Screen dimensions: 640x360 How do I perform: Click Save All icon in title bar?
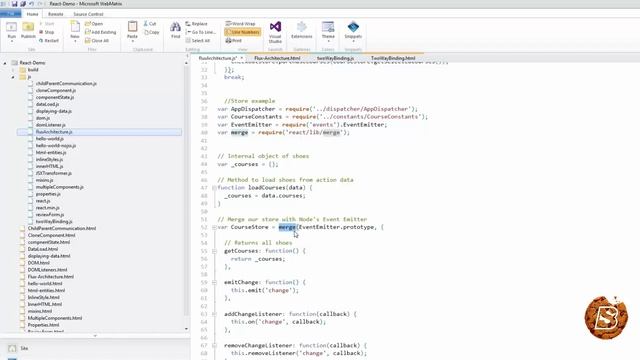23,4
